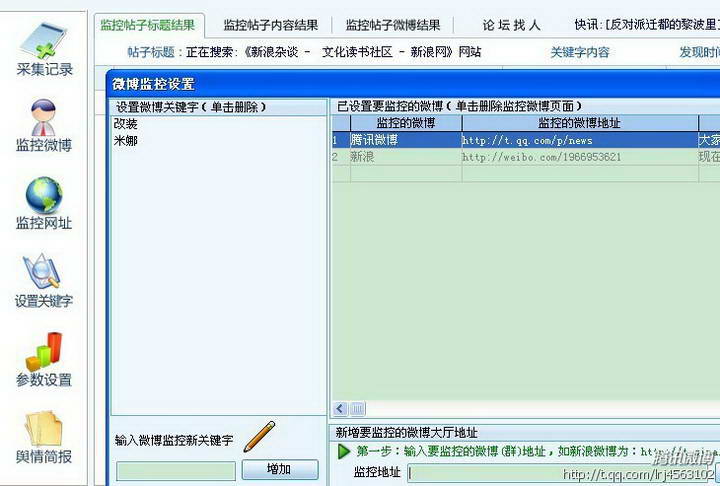Click the 参数设置 bar chart icon
The height and width of the screenshot is (486, 720).
(44, 352)
